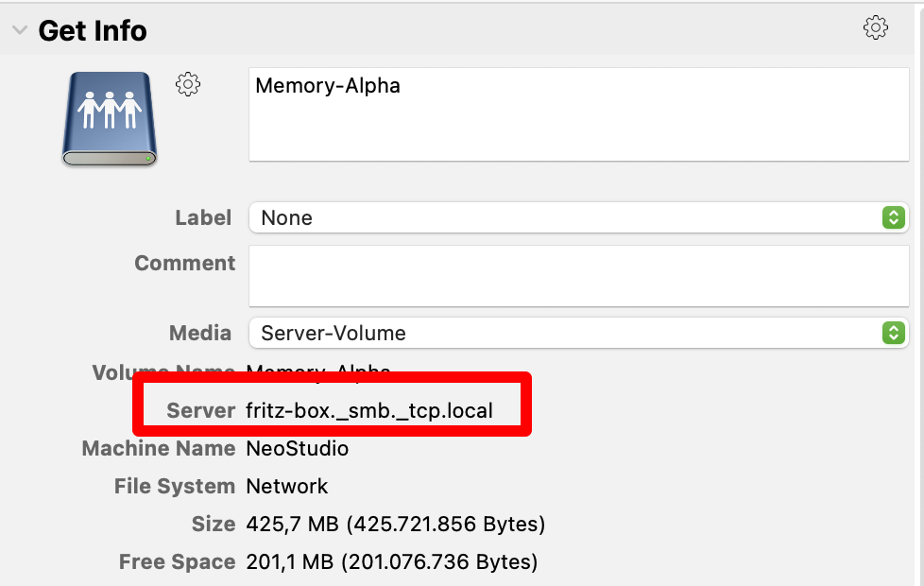Screen dimensions: 924x586
Task: Open the stepper arrows on the Label control
Action: coord(893,217)
